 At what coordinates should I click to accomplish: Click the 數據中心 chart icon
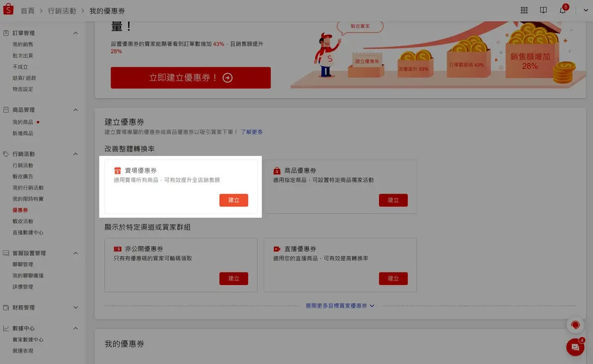tap(6, 328)
